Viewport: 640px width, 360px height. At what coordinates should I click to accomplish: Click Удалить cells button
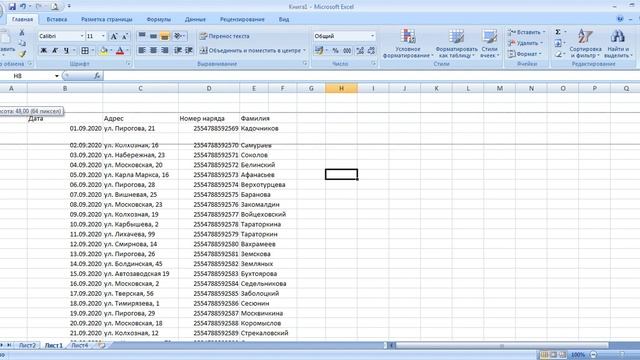click(x=526, y=43)
